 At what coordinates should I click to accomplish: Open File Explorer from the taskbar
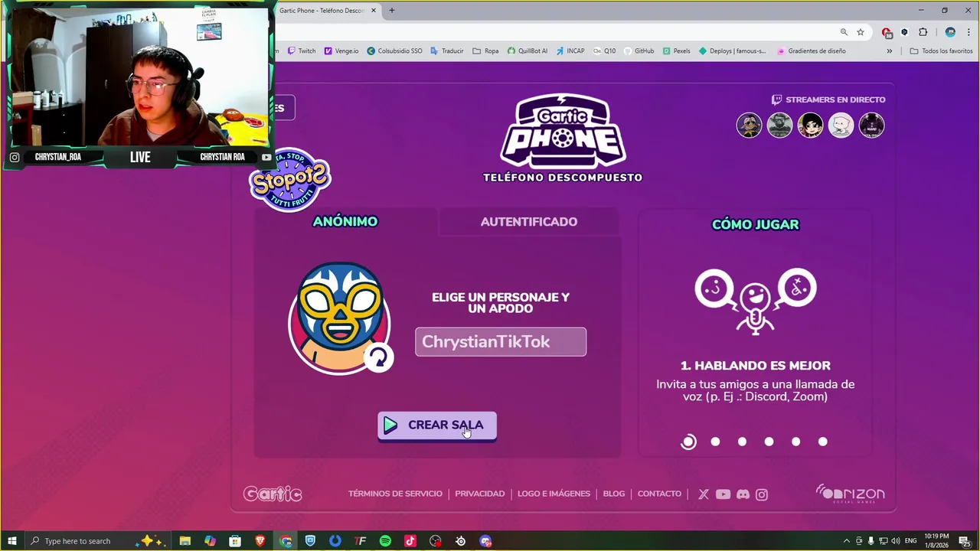pos(185,541)
